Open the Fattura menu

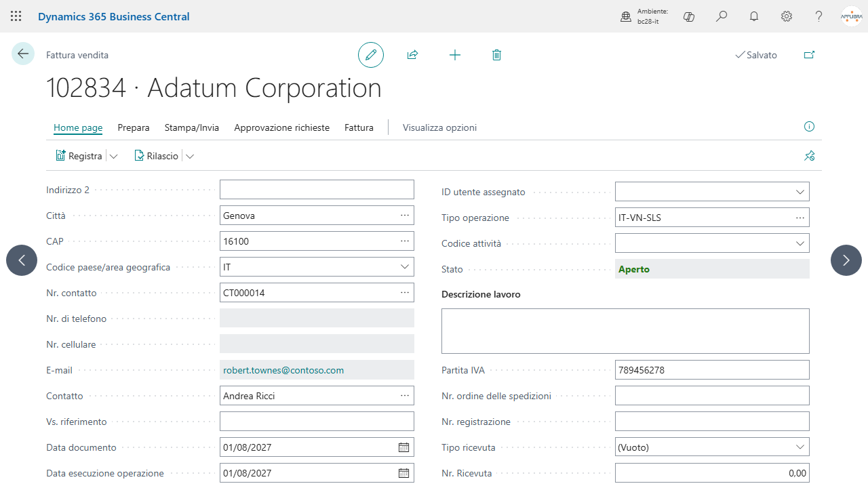(x=359, y=127)
